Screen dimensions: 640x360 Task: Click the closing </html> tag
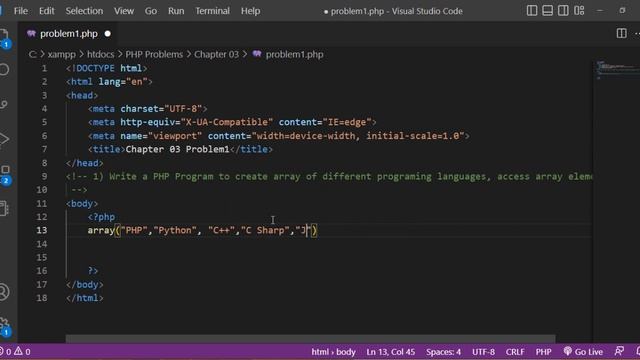[x=84, y=298]
